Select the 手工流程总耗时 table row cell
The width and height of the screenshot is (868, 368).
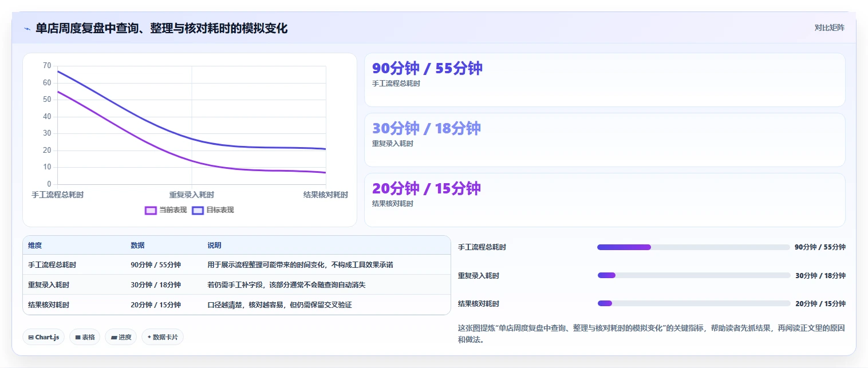[x=52, y=264]
